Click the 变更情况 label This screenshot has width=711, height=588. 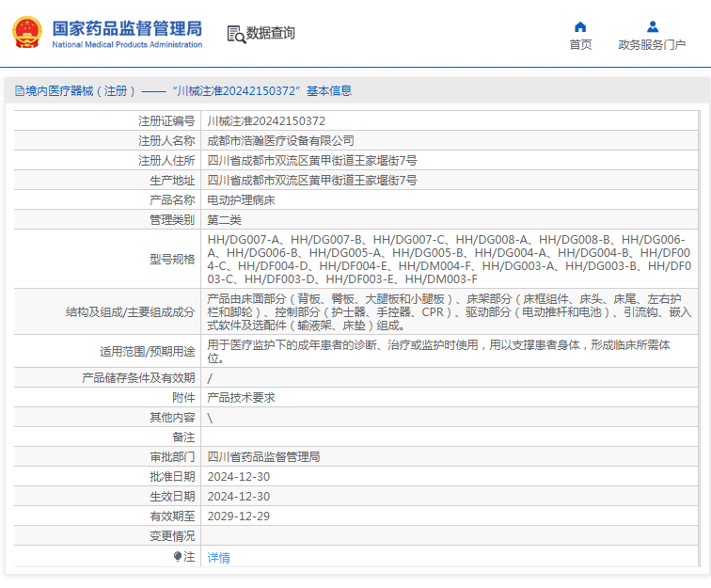pos(172,536)
